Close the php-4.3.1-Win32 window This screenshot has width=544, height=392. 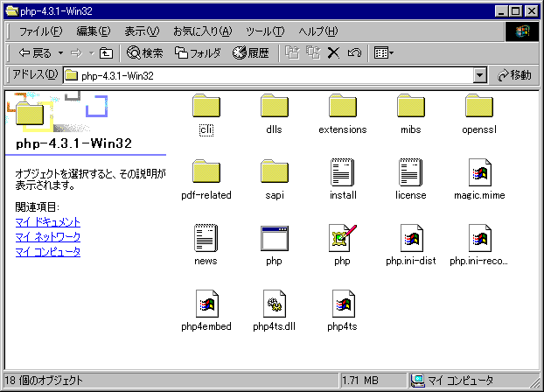tap(532, 11)
